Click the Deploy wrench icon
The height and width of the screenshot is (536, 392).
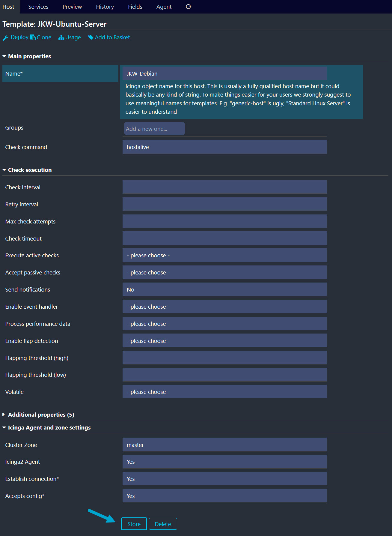click(x=5, y=38)
